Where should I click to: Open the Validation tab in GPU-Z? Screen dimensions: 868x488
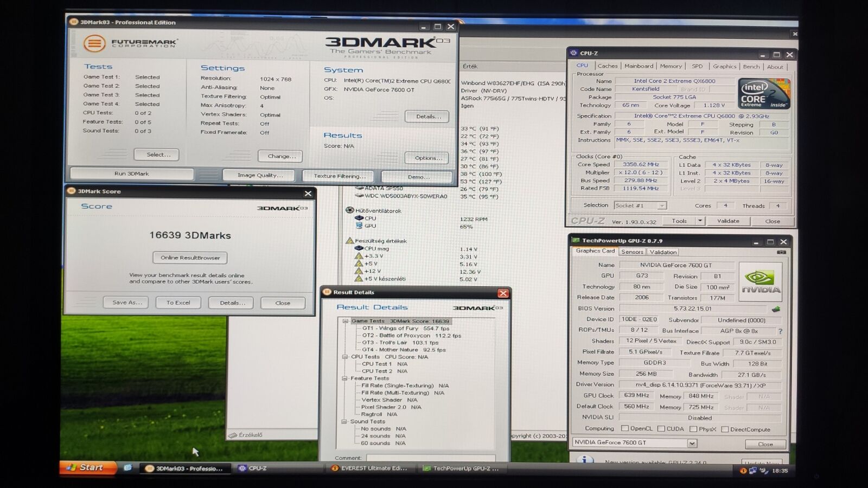663,252
